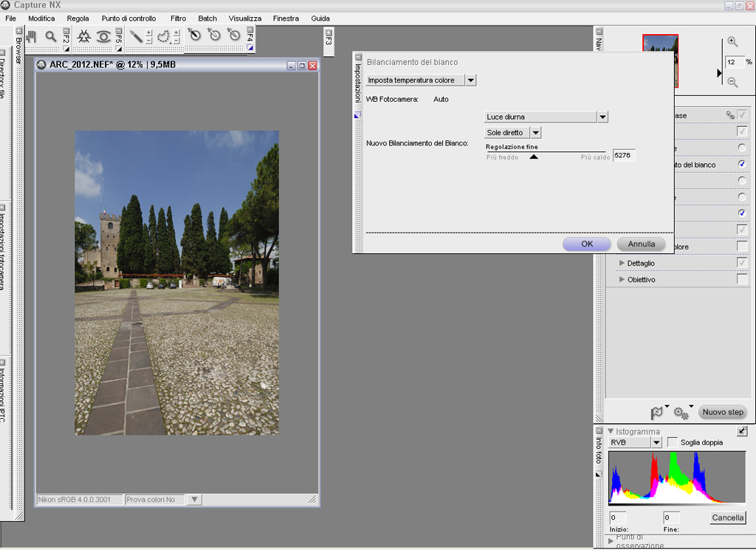Open the Filtro menu
This screenshot has height=550, width=756.
(179, 18)
